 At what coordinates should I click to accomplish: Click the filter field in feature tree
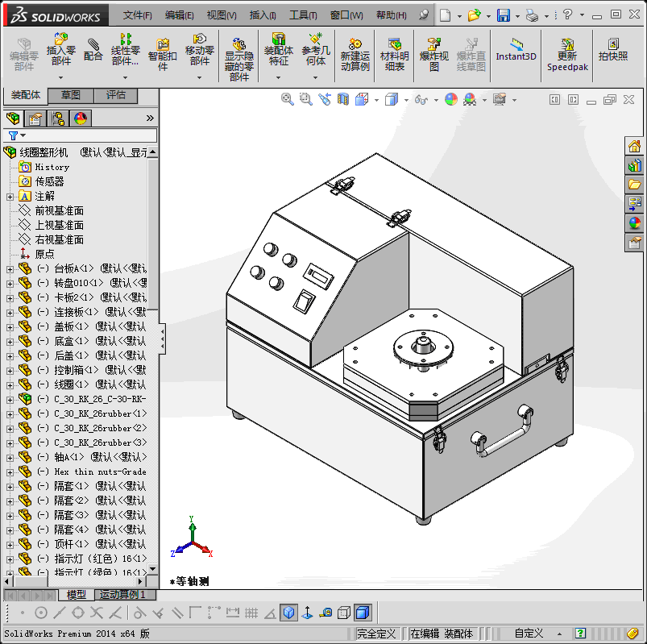(80, 135)
